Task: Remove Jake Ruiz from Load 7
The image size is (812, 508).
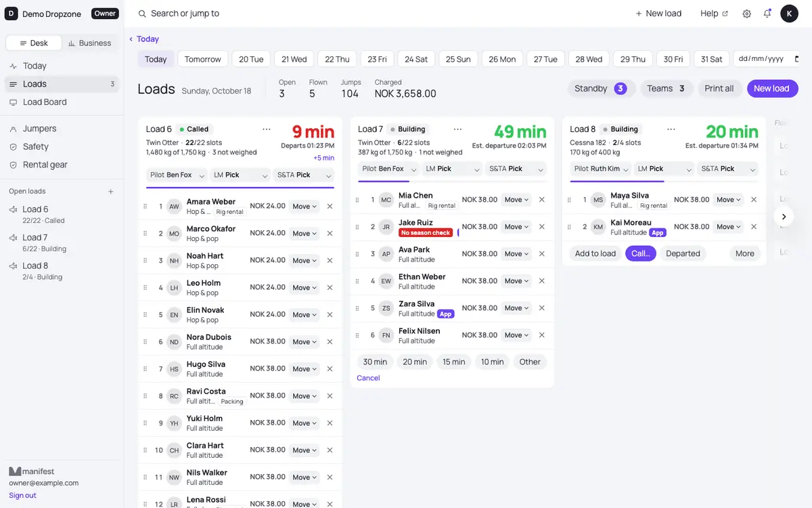Action: tap(541, 227)
